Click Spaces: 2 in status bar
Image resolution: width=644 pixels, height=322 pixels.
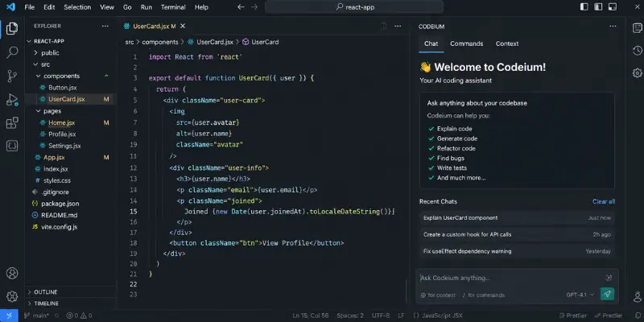[x=350, y=316]
